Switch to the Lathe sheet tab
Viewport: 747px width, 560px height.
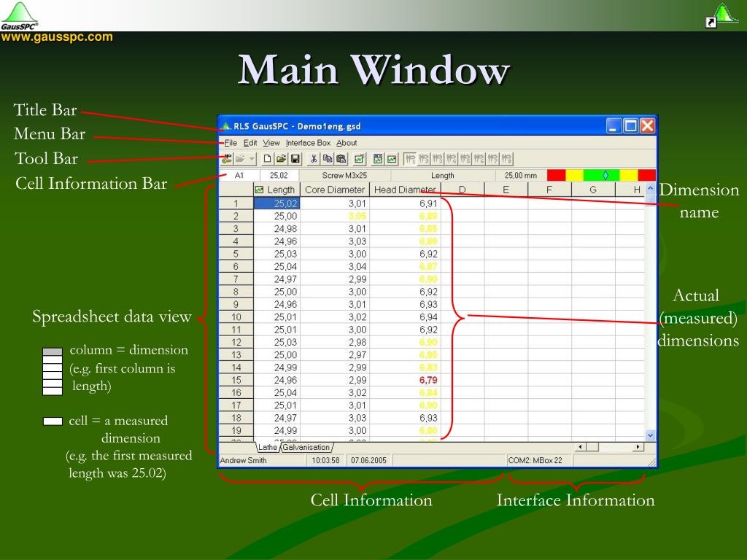267,447
